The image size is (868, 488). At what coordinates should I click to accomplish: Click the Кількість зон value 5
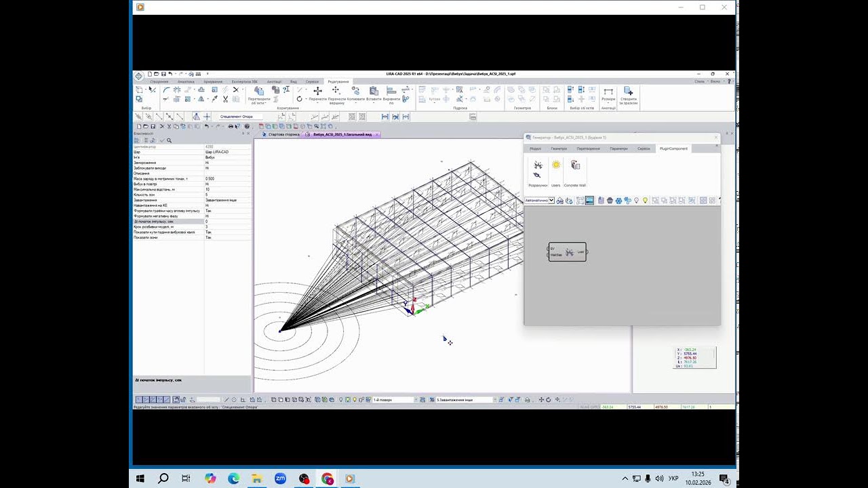227,195
